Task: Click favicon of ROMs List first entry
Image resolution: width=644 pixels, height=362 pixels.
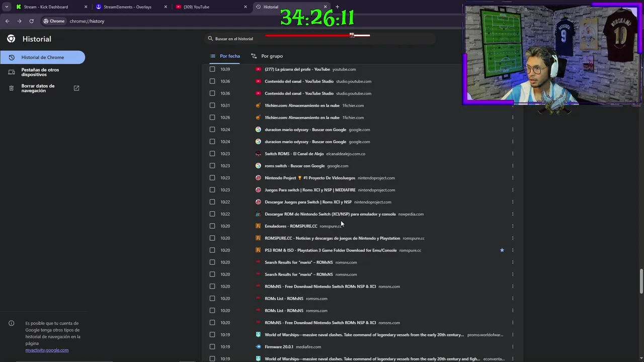Action: (x=258, y=299)
